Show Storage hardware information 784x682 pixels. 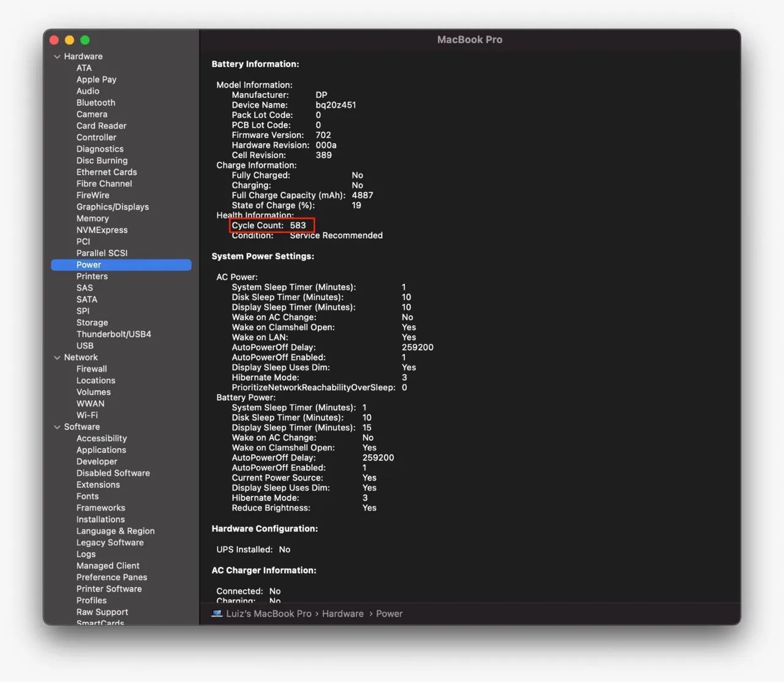[92, 323]
